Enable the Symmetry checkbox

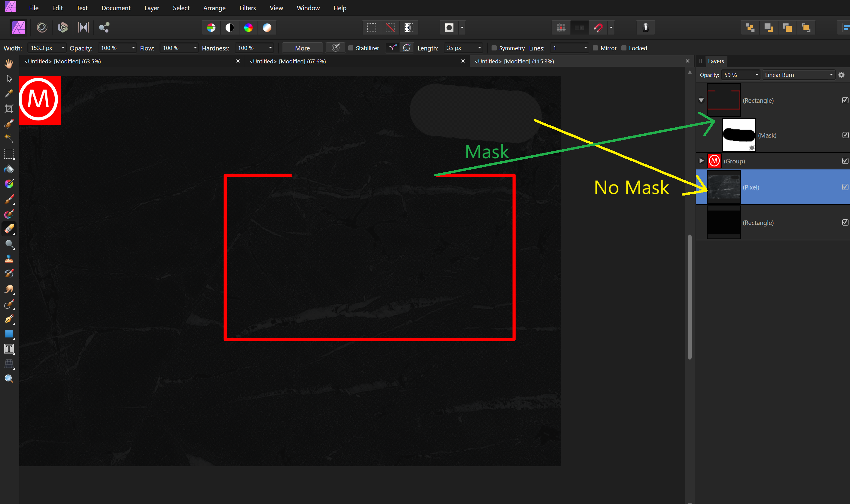pos(494,48)
